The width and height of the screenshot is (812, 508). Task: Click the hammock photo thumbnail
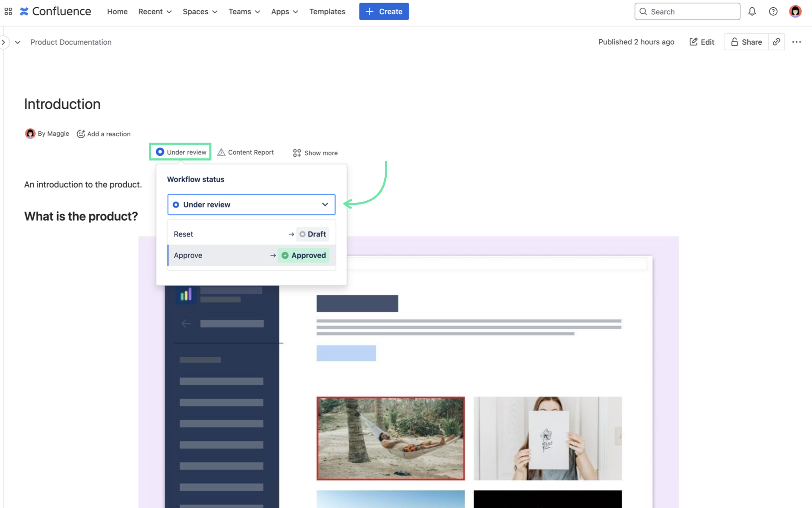390,438
